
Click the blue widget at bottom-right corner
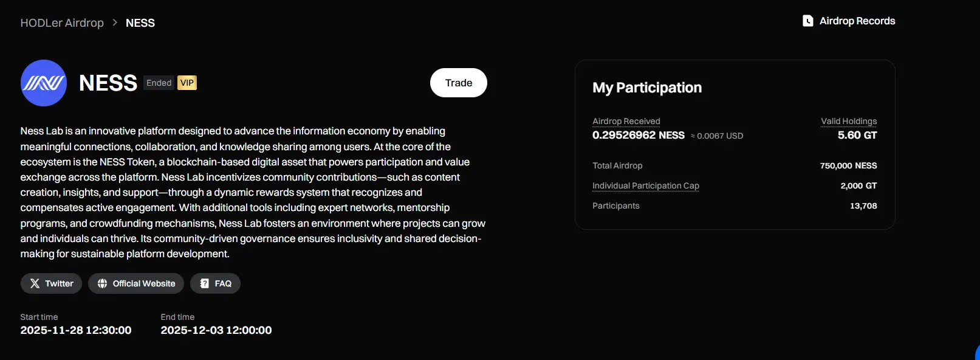coord(976,353)
